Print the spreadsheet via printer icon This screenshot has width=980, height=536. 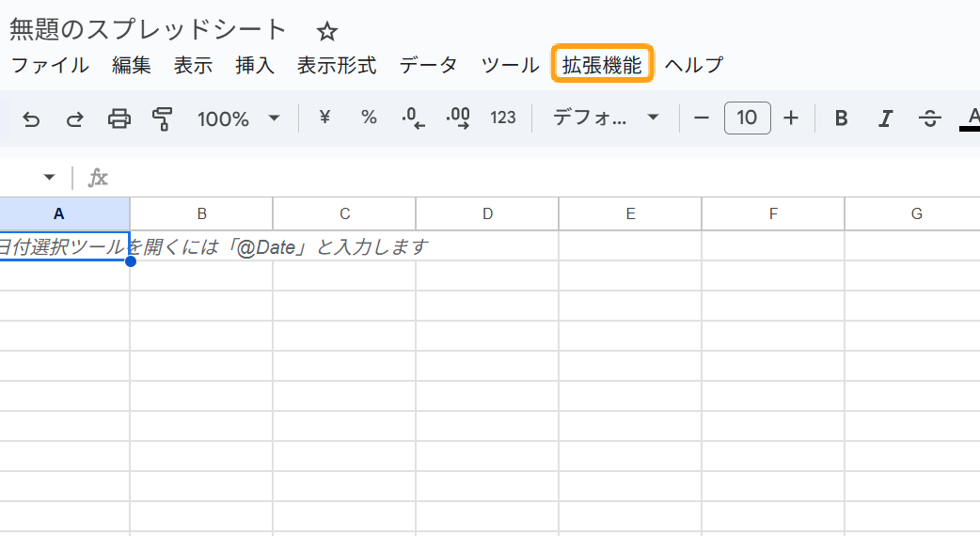(119, 118)
